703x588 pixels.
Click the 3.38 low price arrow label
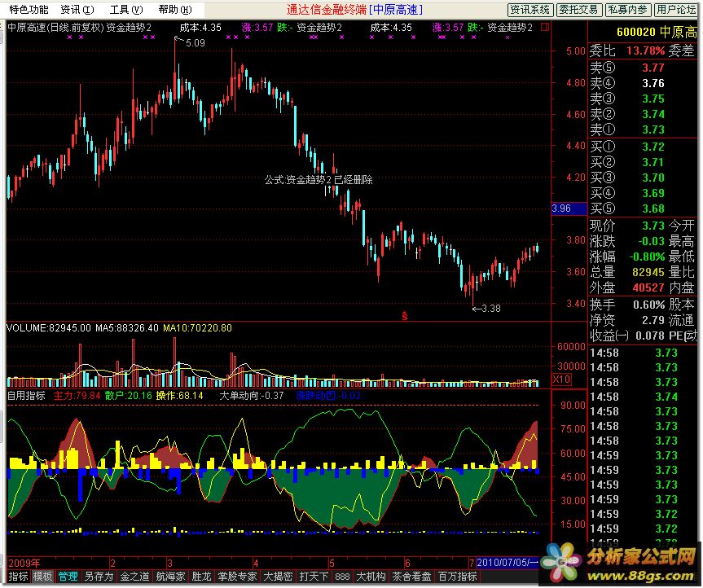tap(486, 309)
